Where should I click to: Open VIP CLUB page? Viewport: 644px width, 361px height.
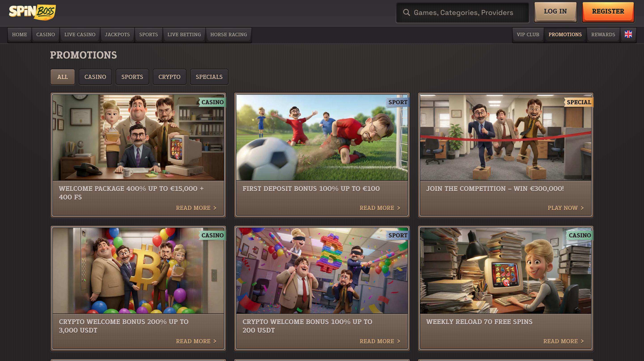pos(528,34)
